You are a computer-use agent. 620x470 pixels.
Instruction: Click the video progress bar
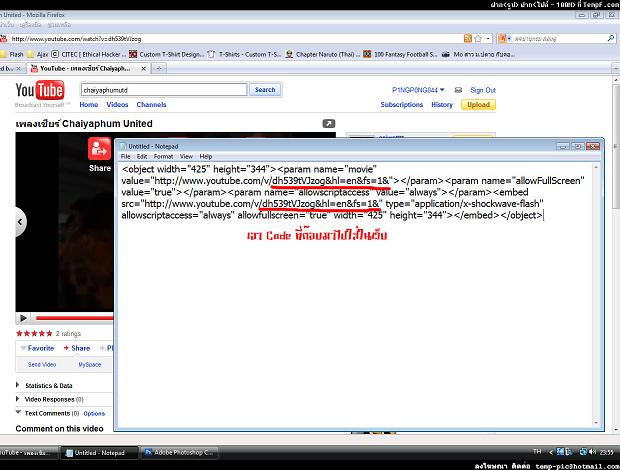click(74, 318)
